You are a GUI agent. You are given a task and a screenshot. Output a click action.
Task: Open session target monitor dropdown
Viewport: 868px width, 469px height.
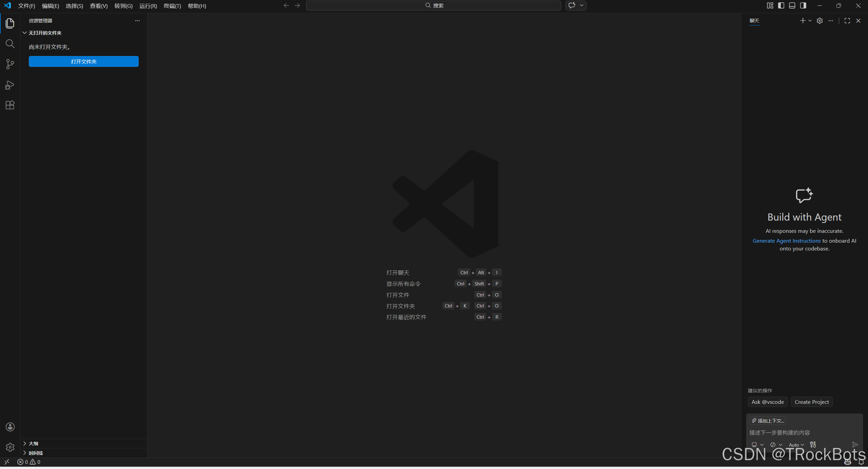pos(757,445)
